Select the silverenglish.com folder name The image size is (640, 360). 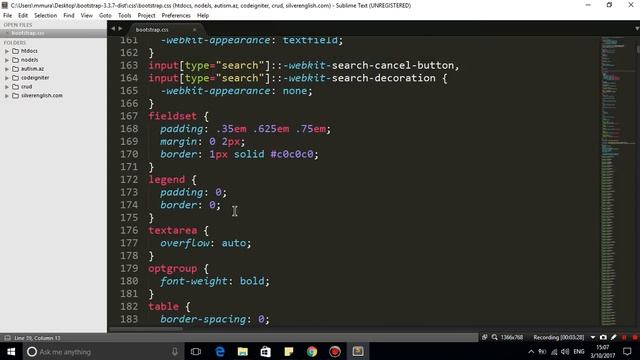(x=42, y=96)
